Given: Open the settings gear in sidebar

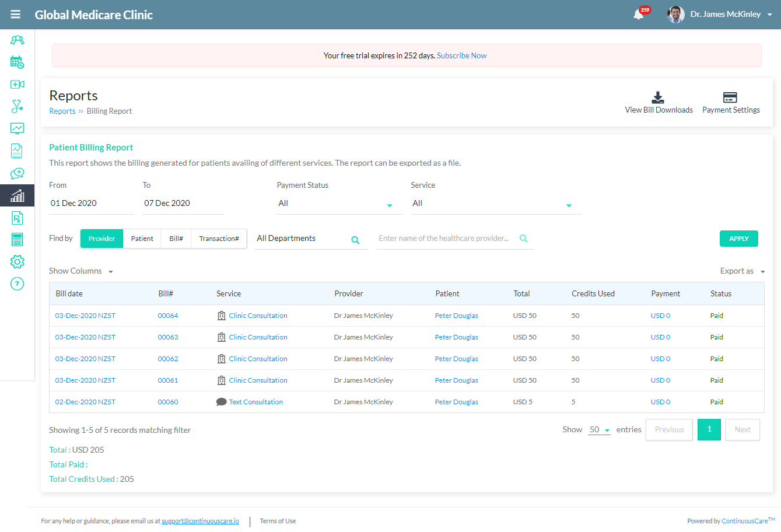Looking at the screenshot, I should click(17, 261).
